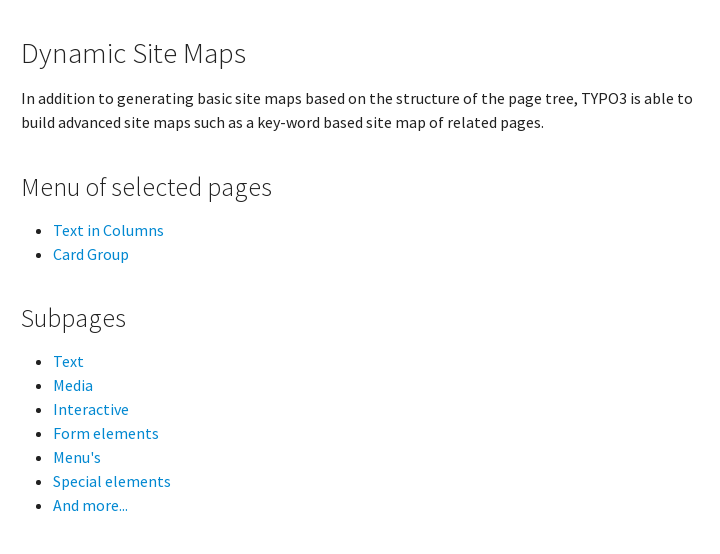This screenshot has height=554, width=720.
Task: Click the bullet before And more...
Action: pyautogui.click(x=38, y=507)
